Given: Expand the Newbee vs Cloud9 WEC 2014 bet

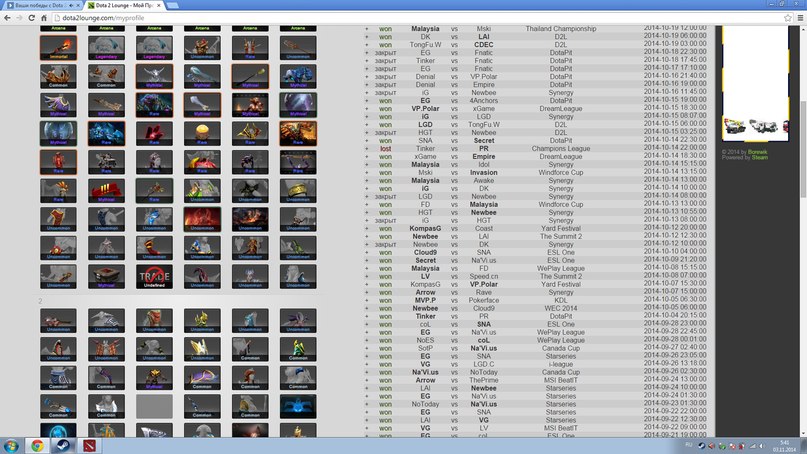Looking at the screenshot, I should 367,308.
